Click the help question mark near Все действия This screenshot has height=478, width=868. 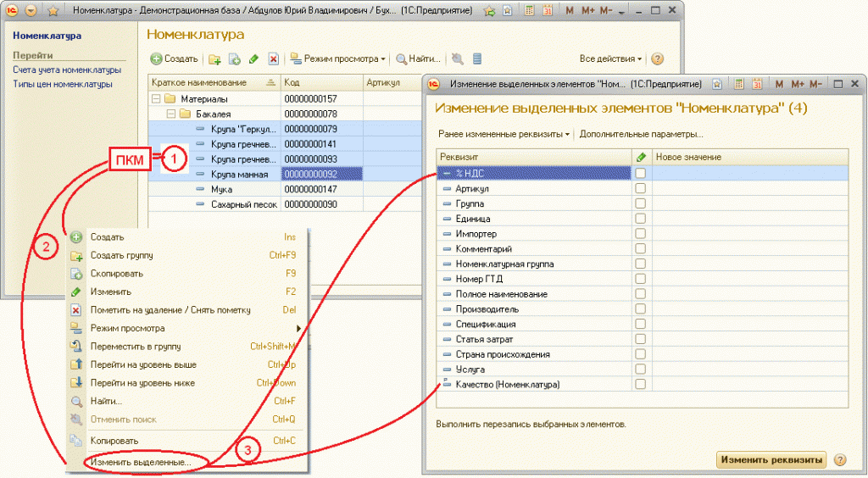click(657, 59)
